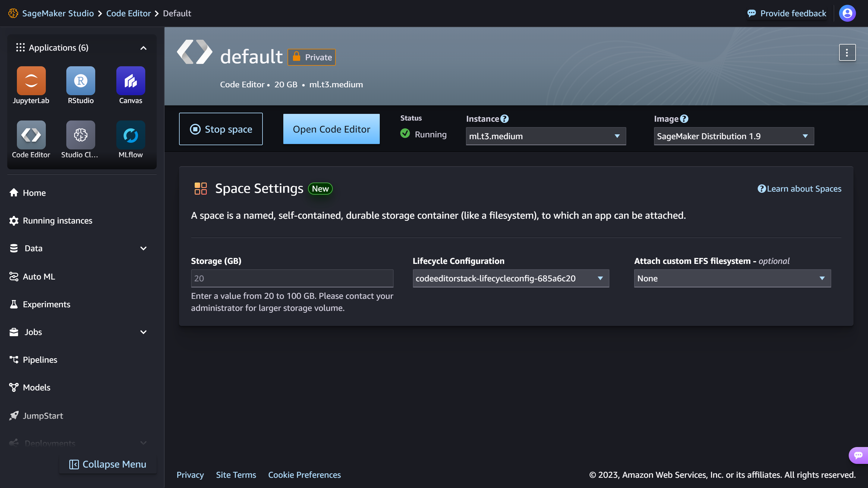Click the Open Code Editor button
868x488 pixels.
tap(331, 129)
